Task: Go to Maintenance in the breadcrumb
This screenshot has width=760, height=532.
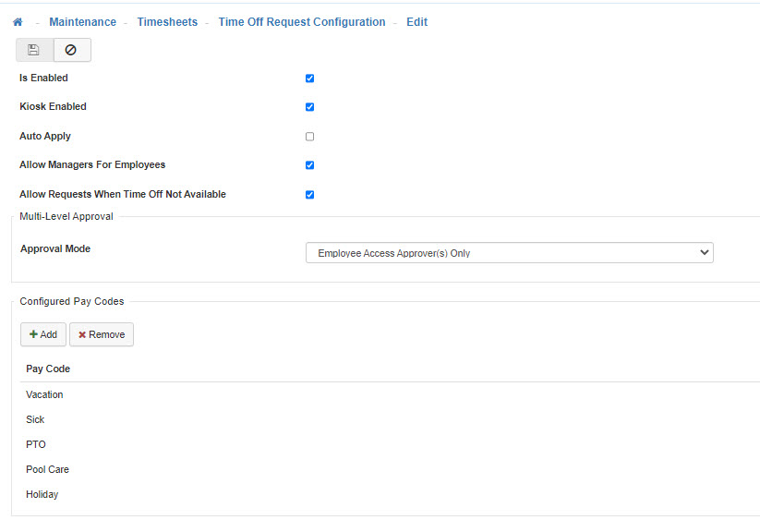Action: tap(82, 22)
